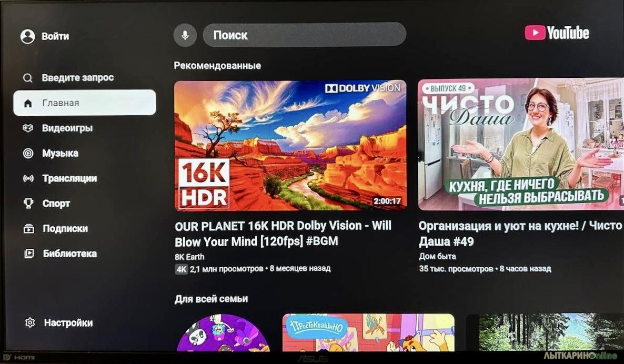
Task: Select the purple circular kids channel thumbnail
Action: tap(223, 333)
